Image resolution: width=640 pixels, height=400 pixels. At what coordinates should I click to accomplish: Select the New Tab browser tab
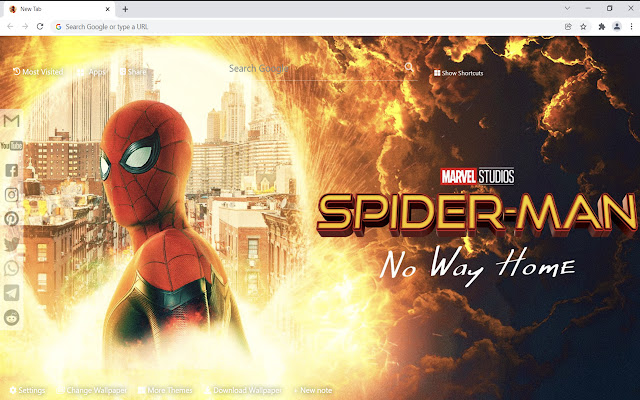[x=59, y=9]
